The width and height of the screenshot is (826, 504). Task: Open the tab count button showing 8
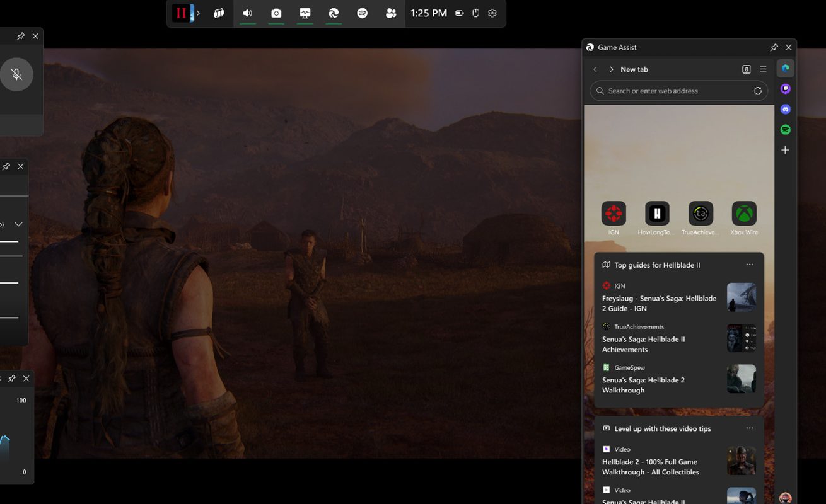coord(747,69)
